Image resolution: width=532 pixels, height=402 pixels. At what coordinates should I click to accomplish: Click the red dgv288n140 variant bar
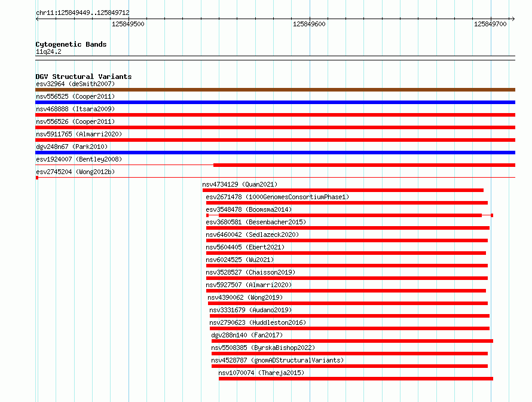(x=352, y=341)
